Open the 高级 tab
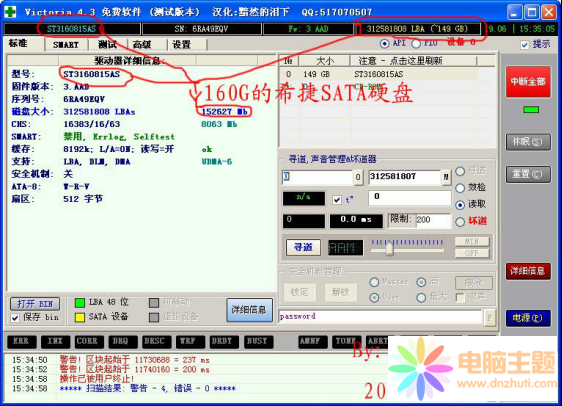This screenshot has height=406, width=562. (x=142, y=45)
